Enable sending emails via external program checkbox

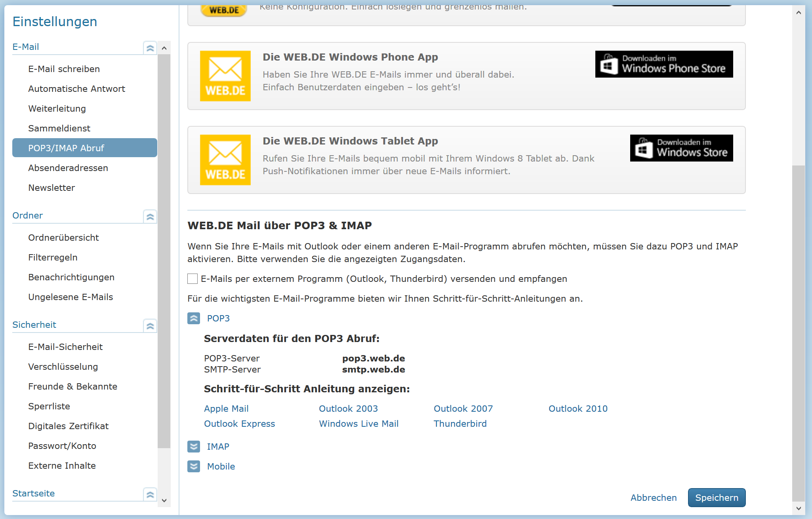(193, 279)
